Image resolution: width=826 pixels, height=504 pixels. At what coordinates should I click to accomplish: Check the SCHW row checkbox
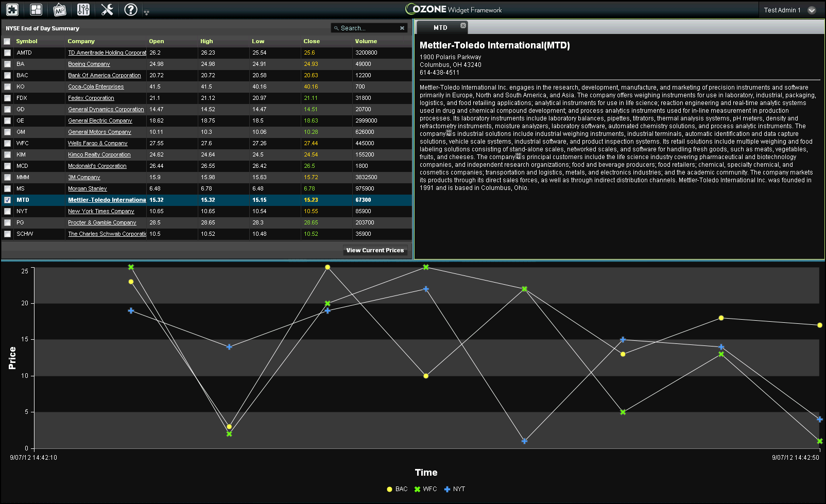pos(7,234)
